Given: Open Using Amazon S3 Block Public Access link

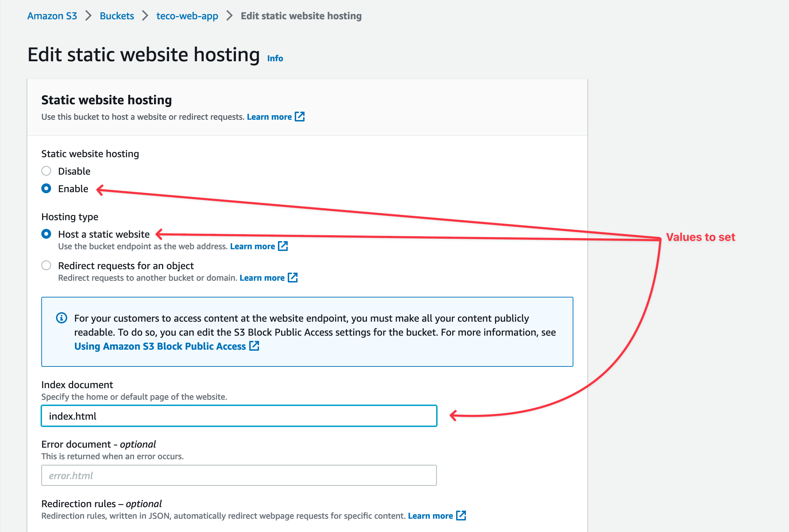Looking at the screenshot, I should [159, 346].
